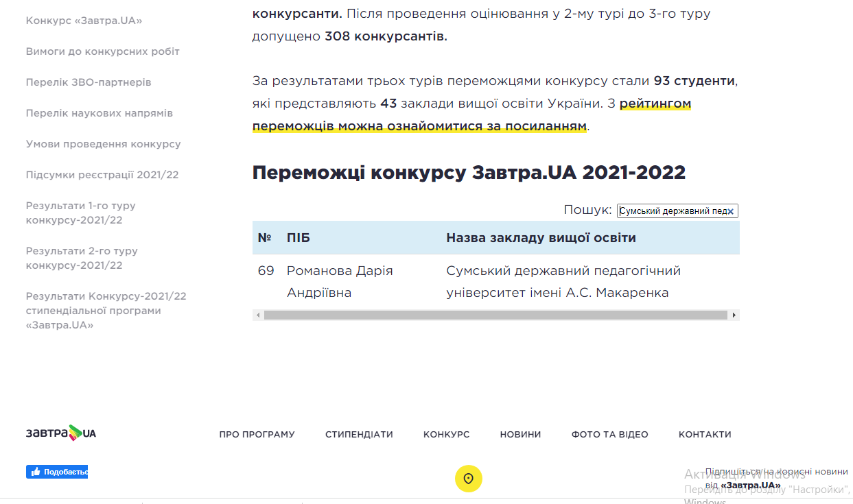Select ПРО ПРОГРАМУ in footer menu
853x504 pixels.
[x=257, y=434]
